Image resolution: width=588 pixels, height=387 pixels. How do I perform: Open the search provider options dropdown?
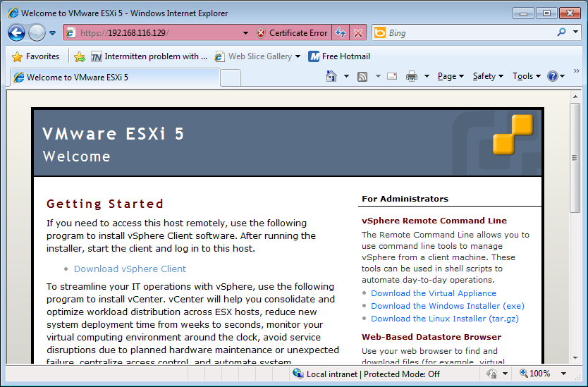(x=575, y=32)
